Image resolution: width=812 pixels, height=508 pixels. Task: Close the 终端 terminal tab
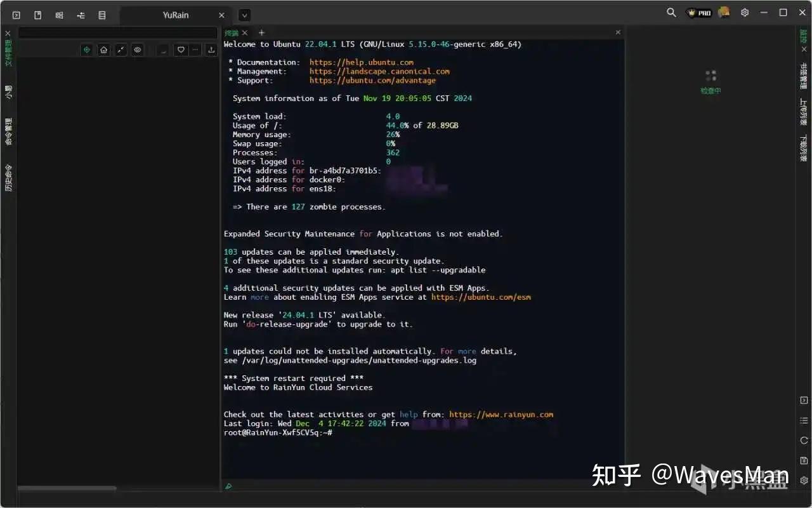[245, 32]
